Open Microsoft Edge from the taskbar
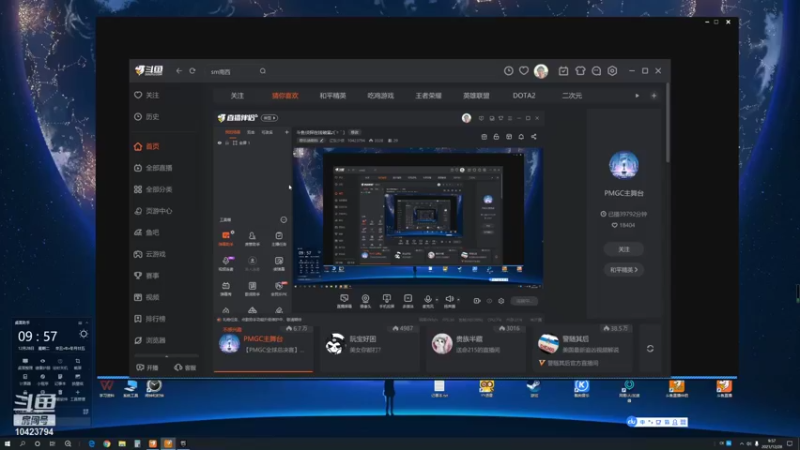 tap(92, 444)
